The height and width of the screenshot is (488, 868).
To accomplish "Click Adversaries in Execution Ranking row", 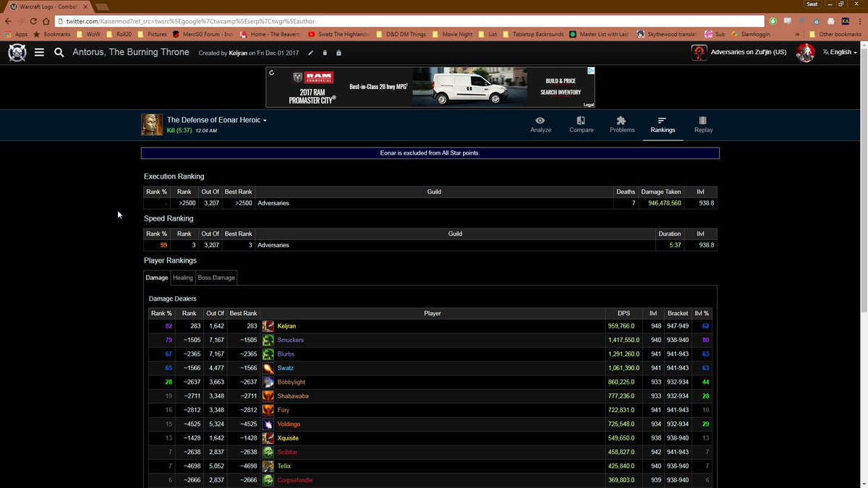I will [x=273, y=203].
